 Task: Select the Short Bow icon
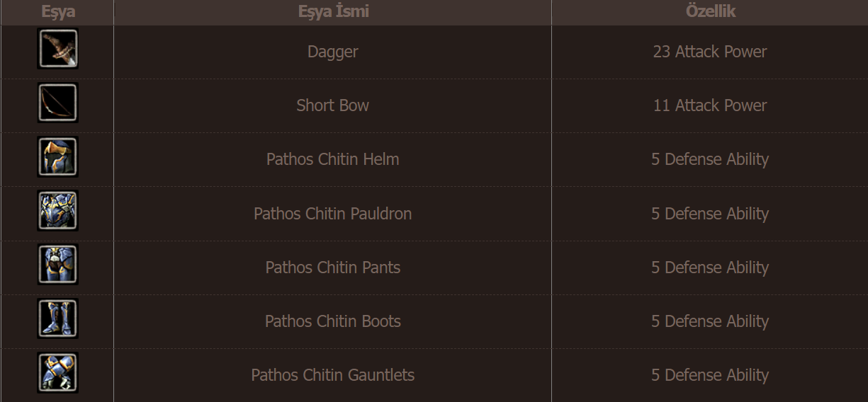click(57, 103)
